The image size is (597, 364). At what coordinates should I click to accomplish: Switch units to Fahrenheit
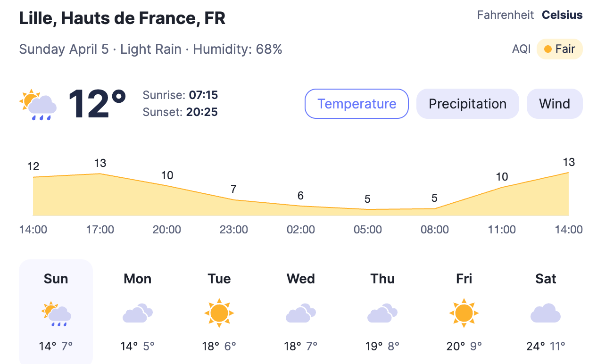[x=506, y=15]
